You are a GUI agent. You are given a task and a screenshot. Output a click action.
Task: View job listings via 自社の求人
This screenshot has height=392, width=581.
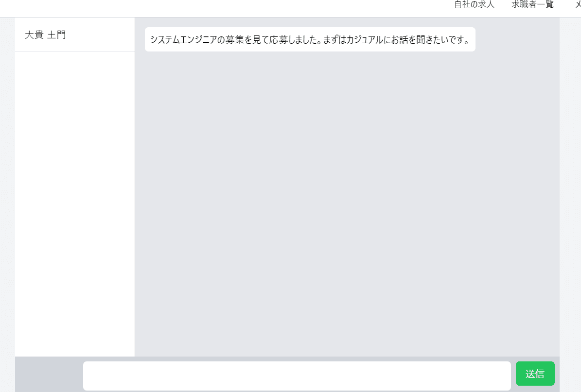pyautogui.click(x=475, y=4)
